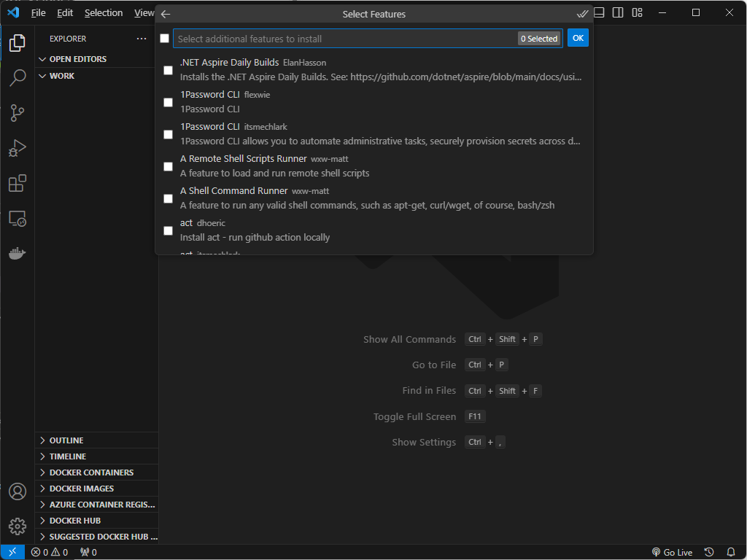Expand the Azure Container Registry section
Image resolution: width=747 pixels, height=560 pixels.
(x=96, y=505)
